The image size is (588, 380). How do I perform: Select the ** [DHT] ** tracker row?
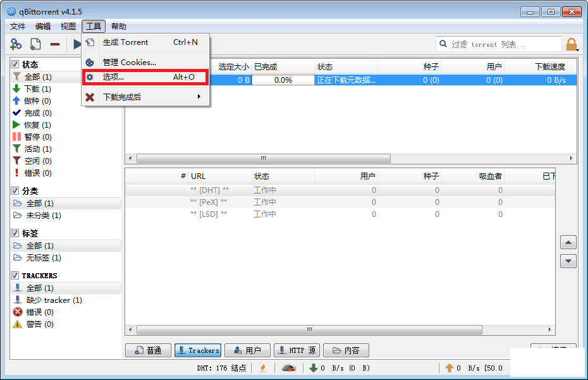coord(340,190)
